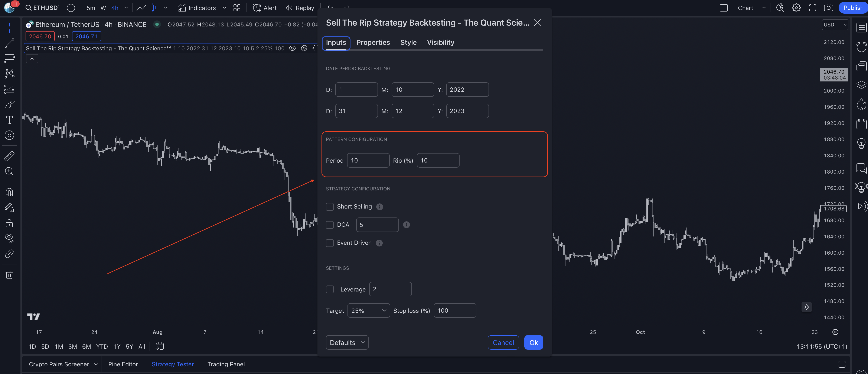Delete drawings with the trash icon
Screen dimensions: 868x374
tap(9, 275)
